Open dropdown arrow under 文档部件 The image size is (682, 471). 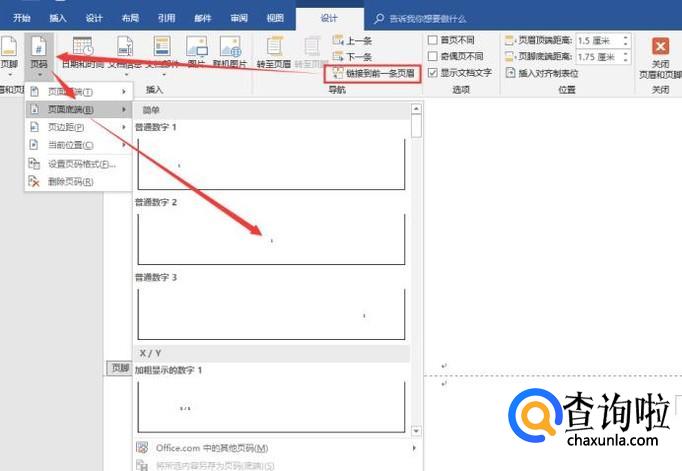pyautogui.click(x=164, y=74)
